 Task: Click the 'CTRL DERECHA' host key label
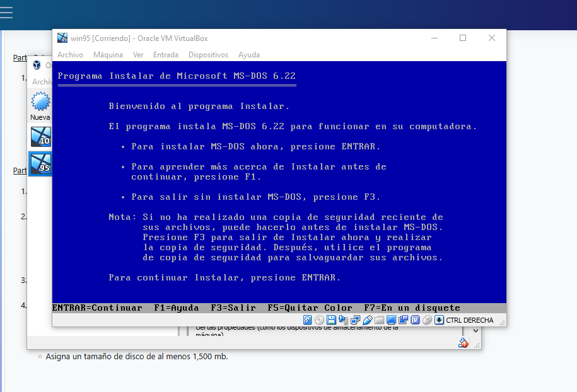coord(470,320)
